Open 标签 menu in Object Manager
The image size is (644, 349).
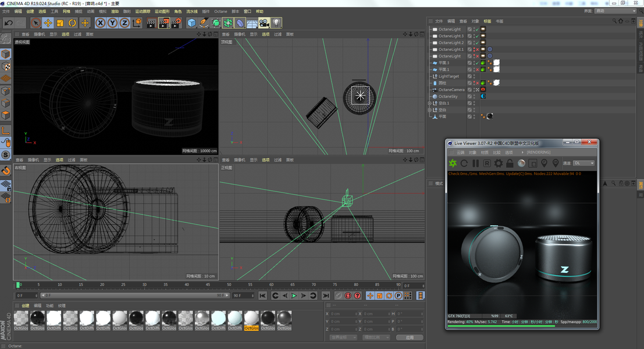click(488, 21)
